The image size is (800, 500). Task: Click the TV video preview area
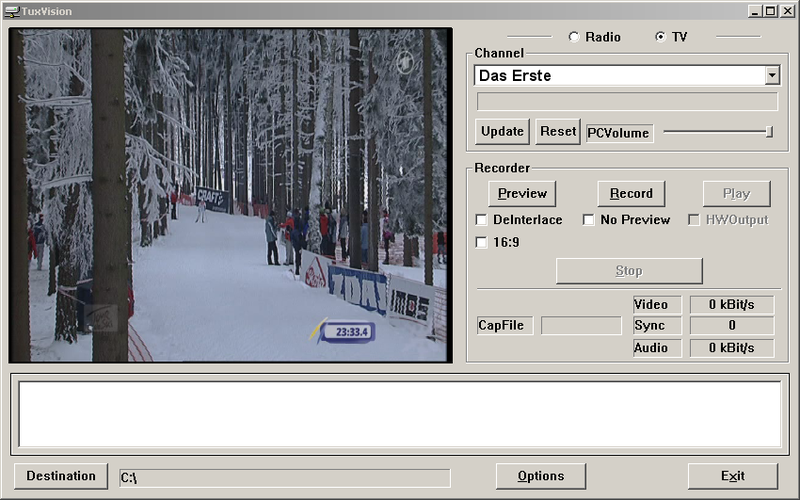(230, 195)
